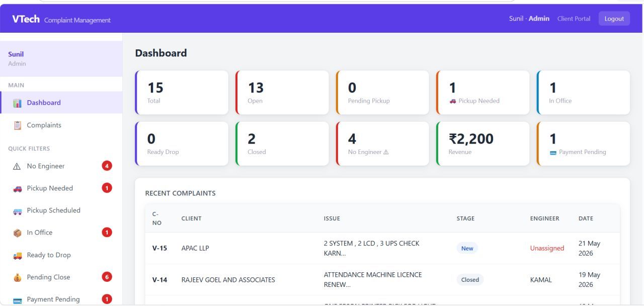This screenshot has height=306, width=644.
Task: Open the Complaints menu item
Action: (61, 125)
